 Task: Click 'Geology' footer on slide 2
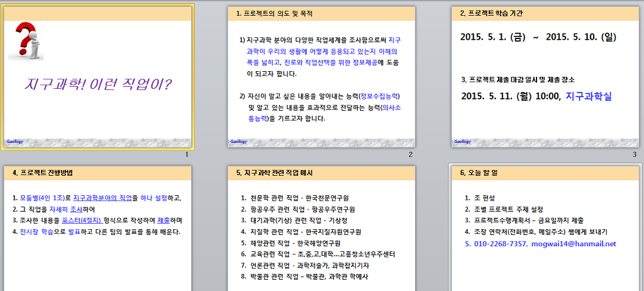(238, 142)
